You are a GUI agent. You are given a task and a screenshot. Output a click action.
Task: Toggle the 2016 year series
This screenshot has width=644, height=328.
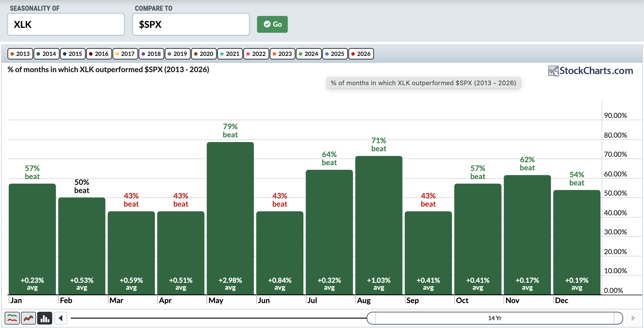(99, 54)
